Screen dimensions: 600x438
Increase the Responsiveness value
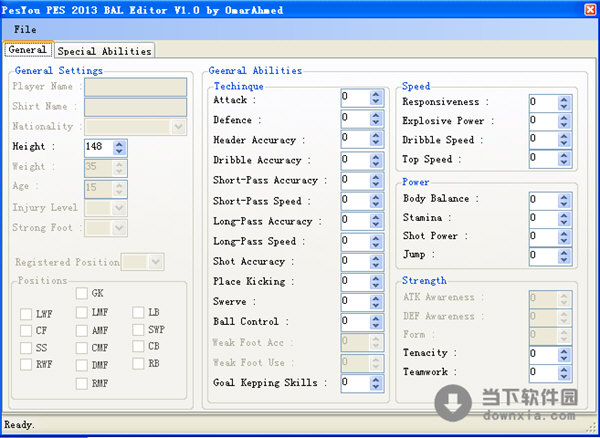click(x=564, y=99)
